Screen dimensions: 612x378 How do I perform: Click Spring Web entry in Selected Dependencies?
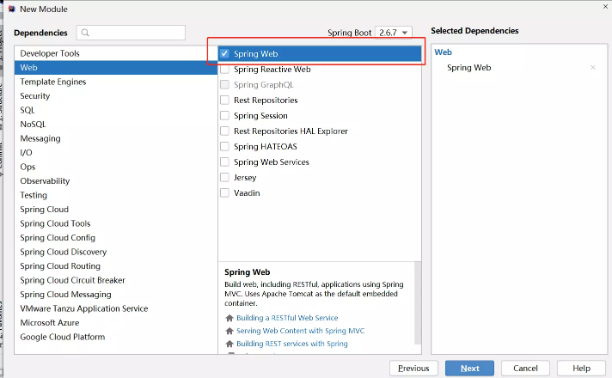[469, 68]
